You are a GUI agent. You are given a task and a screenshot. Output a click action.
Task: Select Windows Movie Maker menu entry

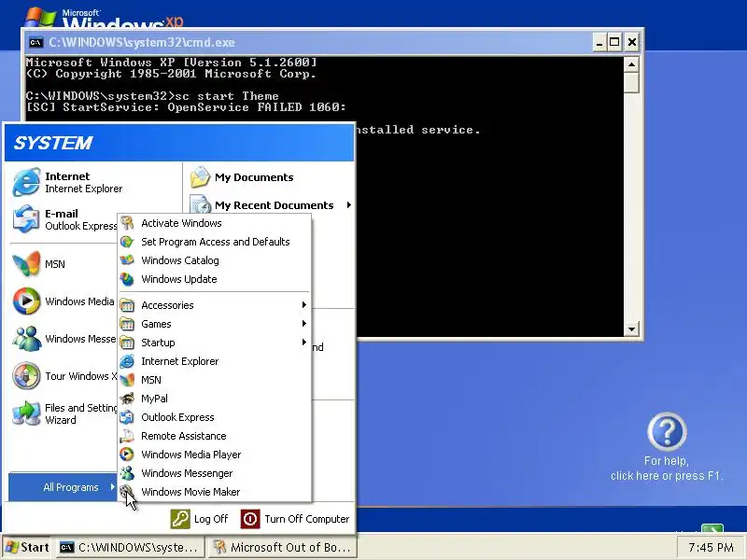(x=215, y=492)
